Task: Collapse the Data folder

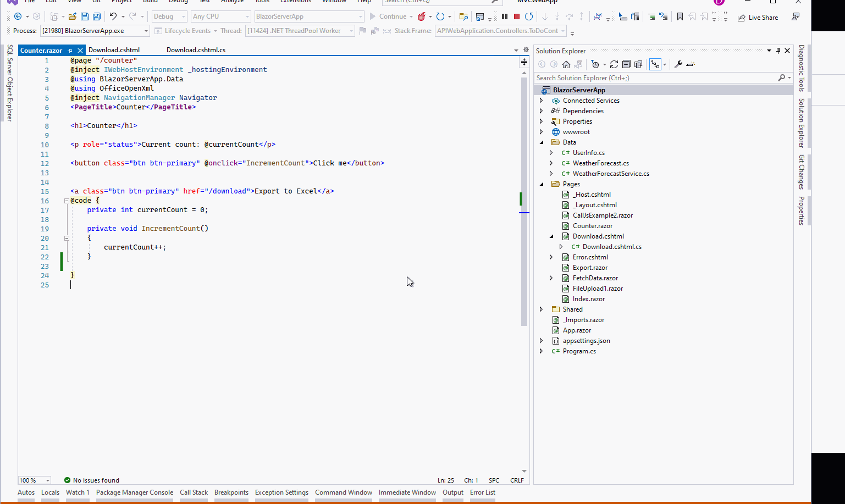Action: [x=541, y=142]
